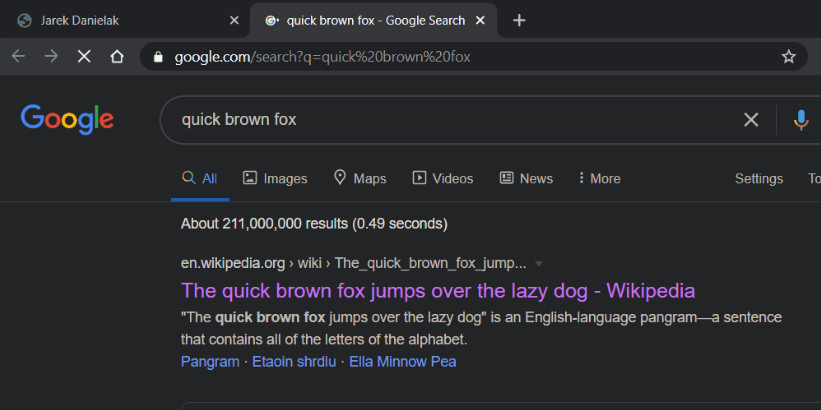Close the Jarek Danielak tab
Viewport: 821px width, 410px height.
point(235,20)
